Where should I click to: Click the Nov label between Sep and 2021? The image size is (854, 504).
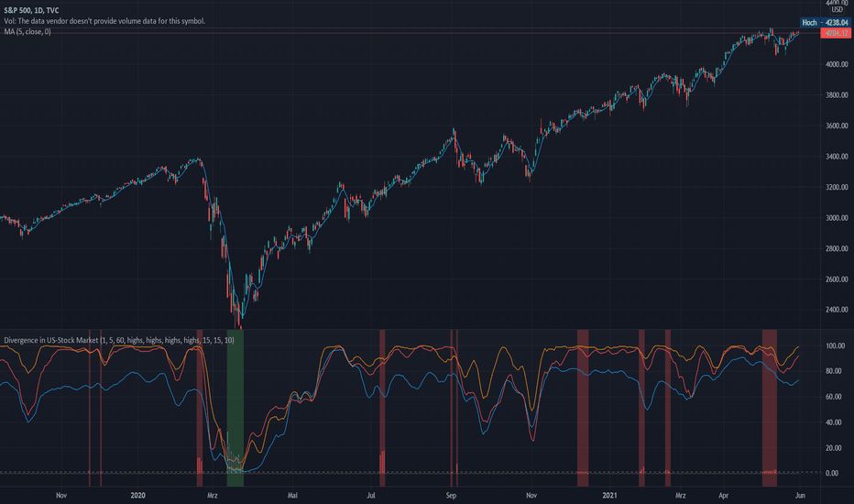click(x=531, y=495)
